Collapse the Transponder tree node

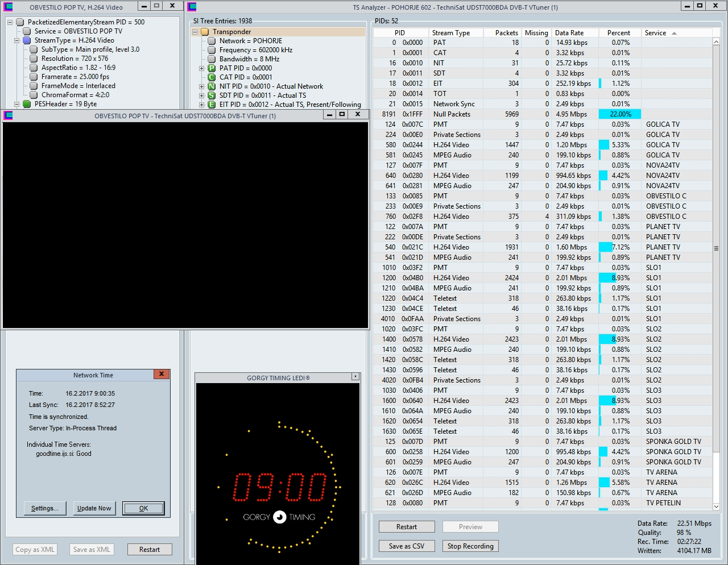coord(195,32)
